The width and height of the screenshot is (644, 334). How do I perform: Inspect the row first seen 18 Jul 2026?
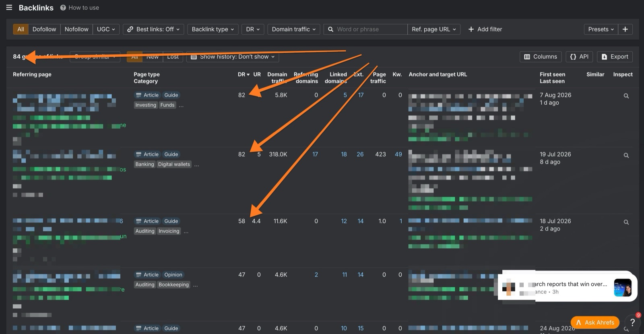pyautogui.click(x=626, y=222)
